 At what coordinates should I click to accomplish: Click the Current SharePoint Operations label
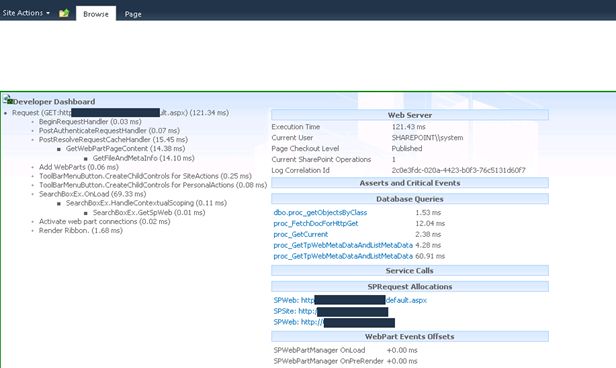tap(321, 160)
